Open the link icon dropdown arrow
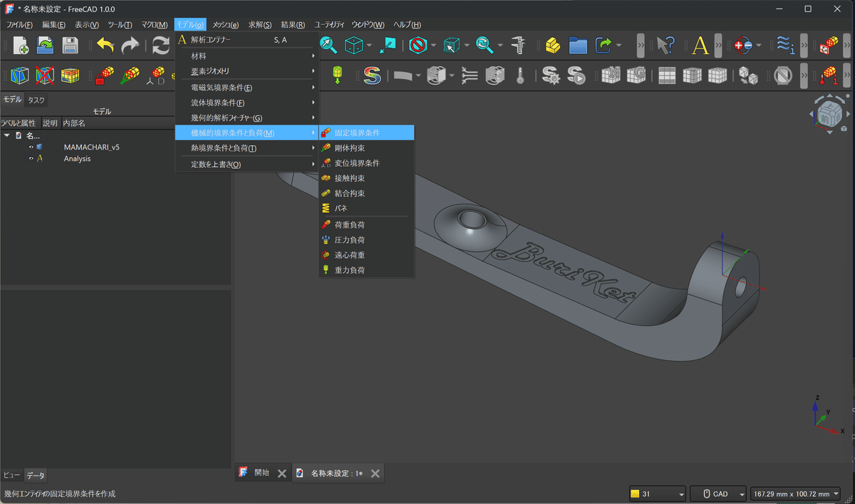855x504 pixels. tap(618, 46)
